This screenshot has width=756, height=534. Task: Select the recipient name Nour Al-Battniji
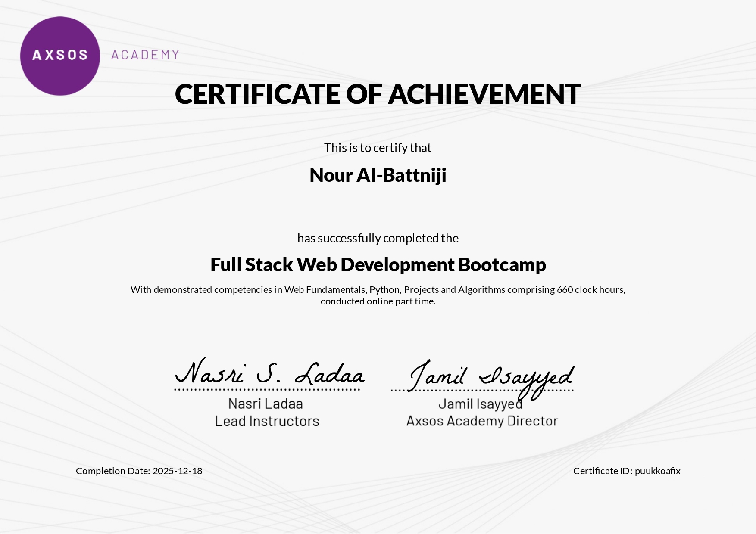pos(378,175)
